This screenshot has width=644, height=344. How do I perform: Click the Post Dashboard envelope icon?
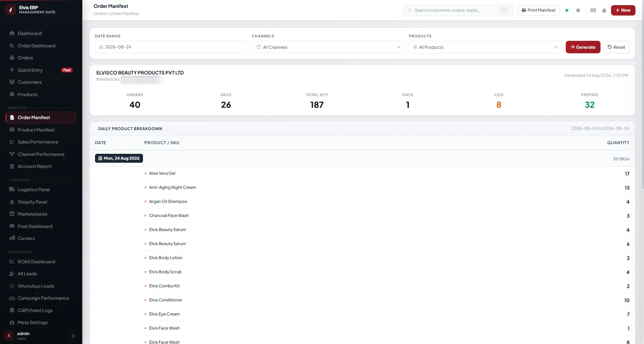(12, 226)
